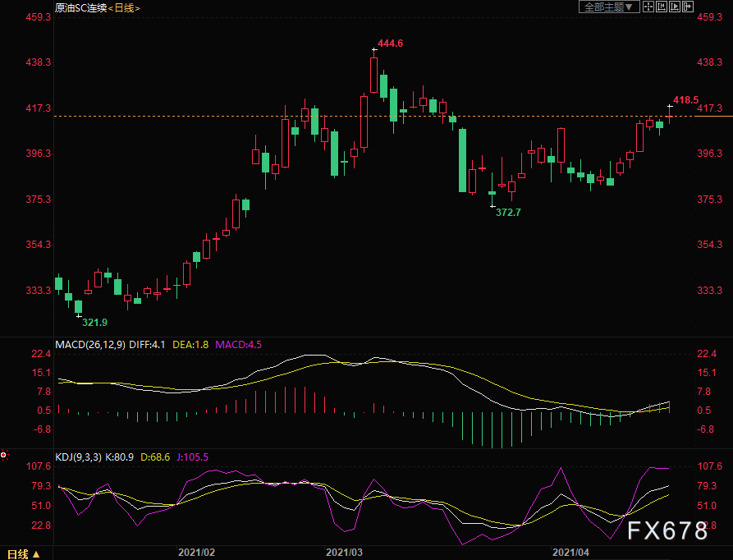Click the red dot marker beside KDJ panel
Viewport: 733px width, 560px height.
[x=4, y=454]
